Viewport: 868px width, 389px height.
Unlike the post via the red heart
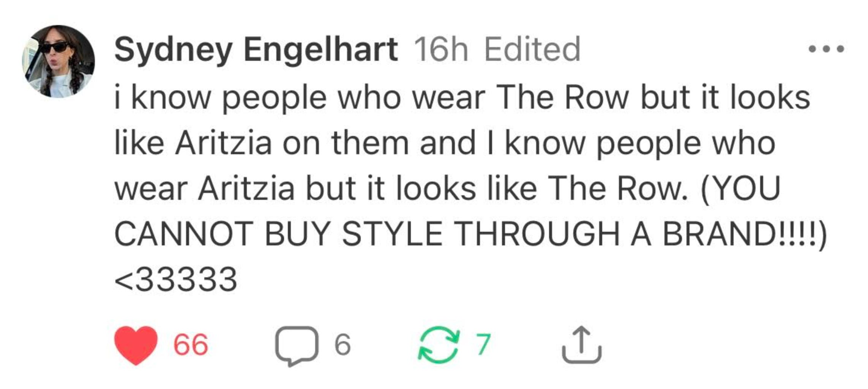point(136,345)
